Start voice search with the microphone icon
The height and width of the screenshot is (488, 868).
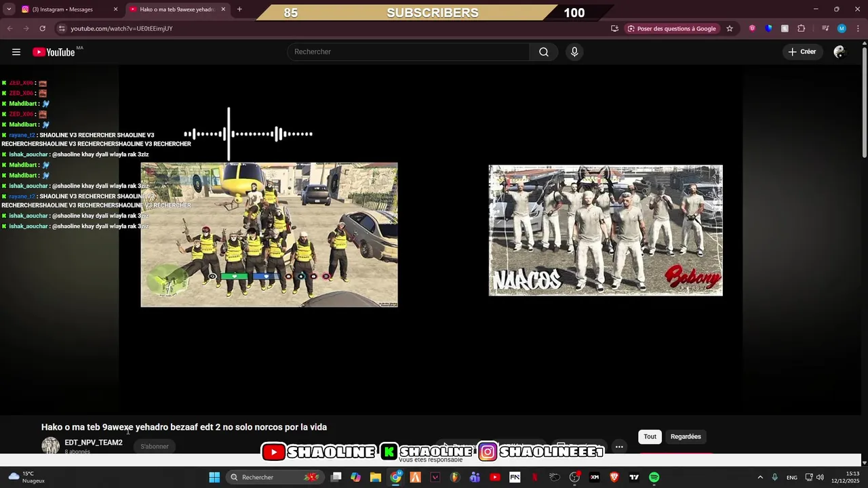(574, 52)
